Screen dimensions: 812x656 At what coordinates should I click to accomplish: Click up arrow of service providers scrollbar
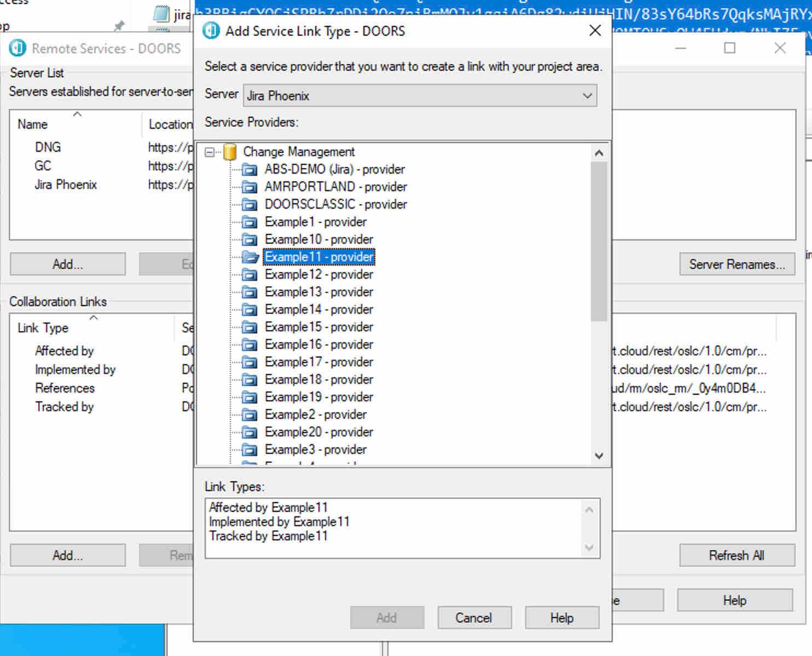599,153
